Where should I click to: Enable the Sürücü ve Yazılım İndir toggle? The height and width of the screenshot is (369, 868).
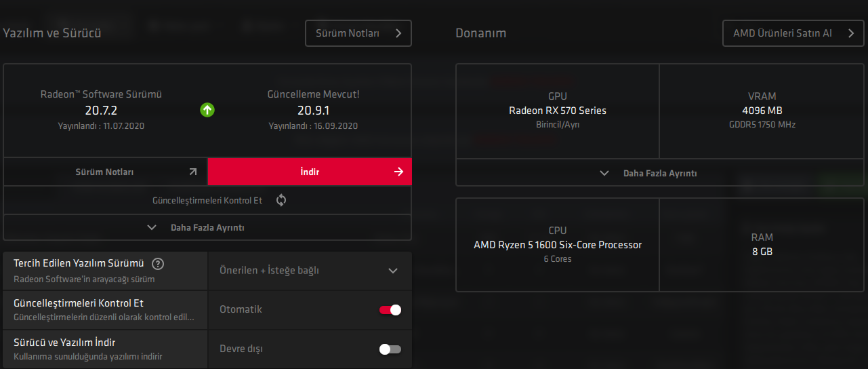point(390,349)
